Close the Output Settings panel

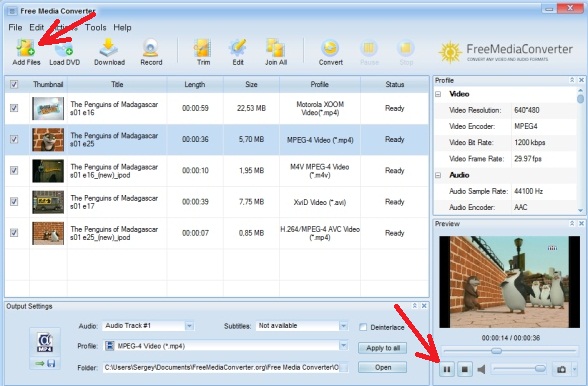(424, 306)
